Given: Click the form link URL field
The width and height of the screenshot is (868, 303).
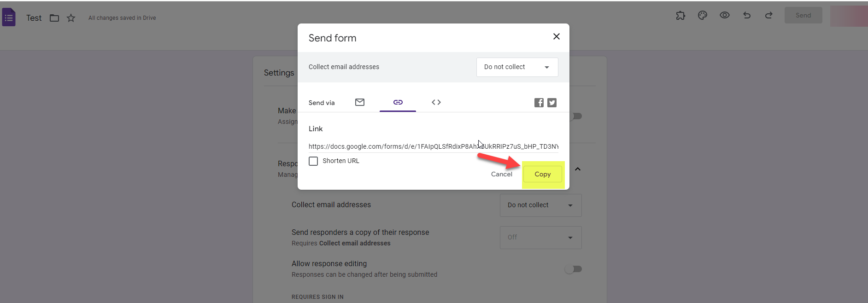Looking at the screenshot, I should point(433,146).
